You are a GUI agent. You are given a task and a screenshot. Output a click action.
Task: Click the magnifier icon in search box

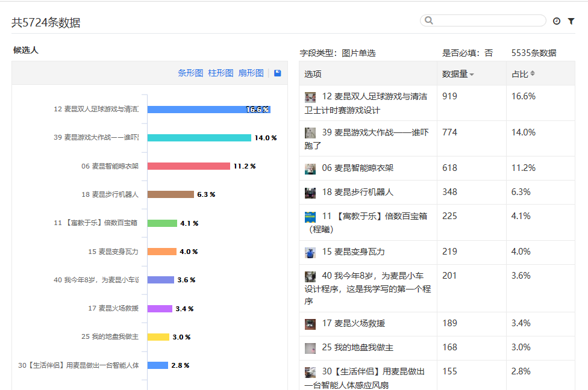pyautogui.click(x=428, y=20)
